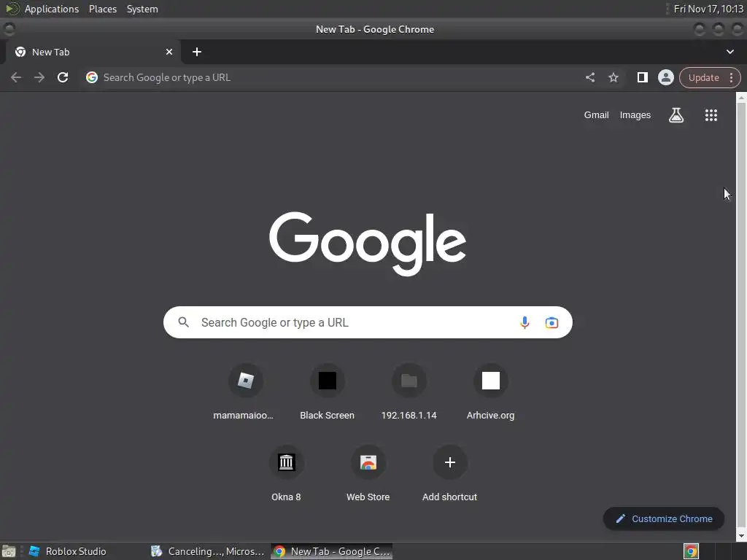Expand the tab search dropdown chevron
747x560 pixels.
coord(729,52)
